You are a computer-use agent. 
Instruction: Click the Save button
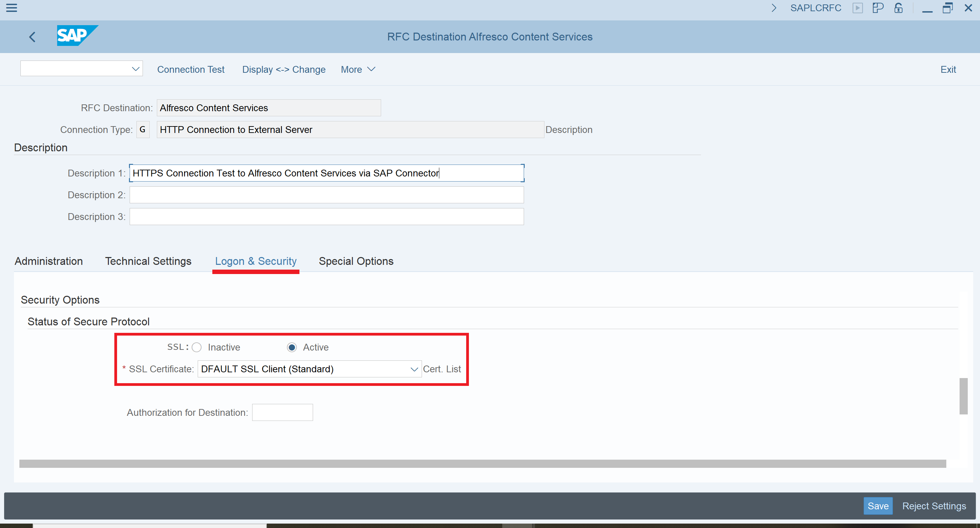point(878,506)
